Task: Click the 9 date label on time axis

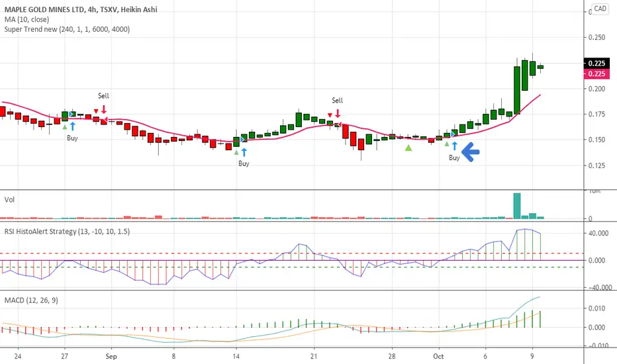Action: tap(532, 357)
